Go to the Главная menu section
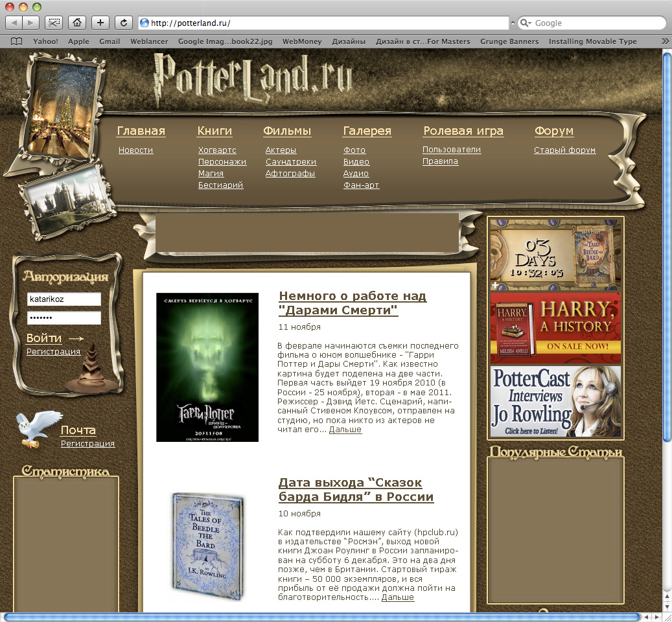 click(141, 131)
